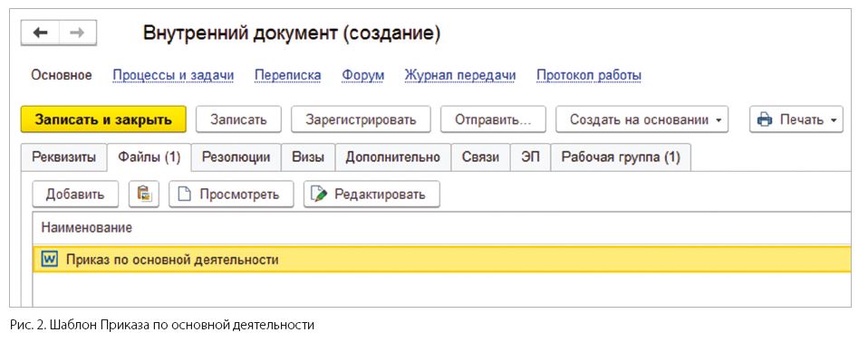This screenshot has width=868, height=342.
Task: Open the Связи tab
Action: 480,157
